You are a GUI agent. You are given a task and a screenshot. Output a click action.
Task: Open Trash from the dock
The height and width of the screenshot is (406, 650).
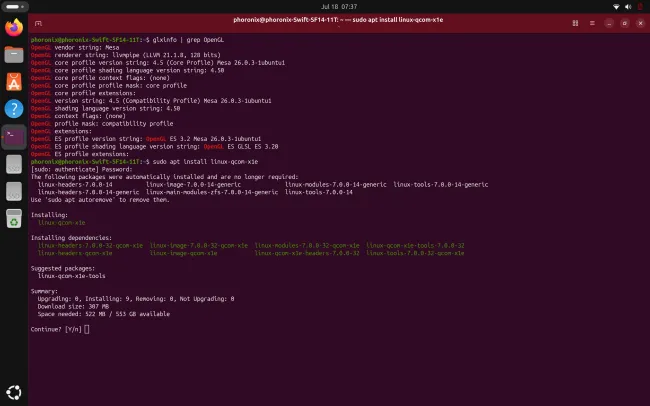tap(14, 219)
